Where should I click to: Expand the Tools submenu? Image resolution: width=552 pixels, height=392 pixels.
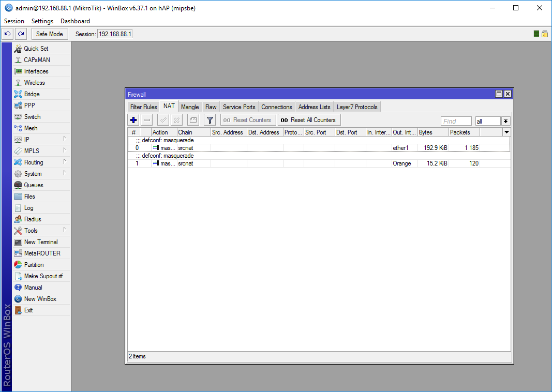(65, 230)
